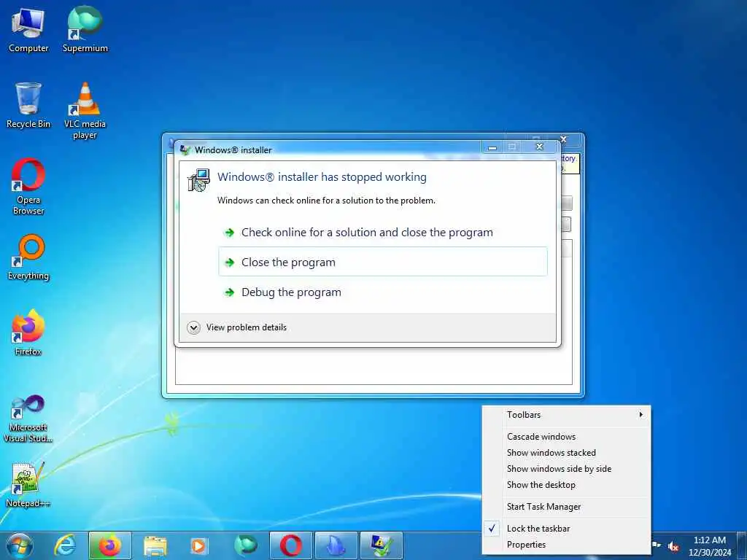Open the flag icon in the tray

[657, 544]
